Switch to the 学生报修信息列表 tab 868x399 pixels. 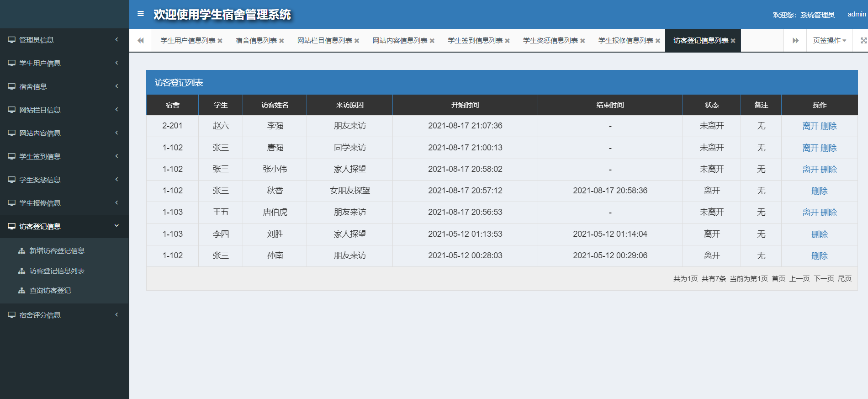(x=626, y=41)
